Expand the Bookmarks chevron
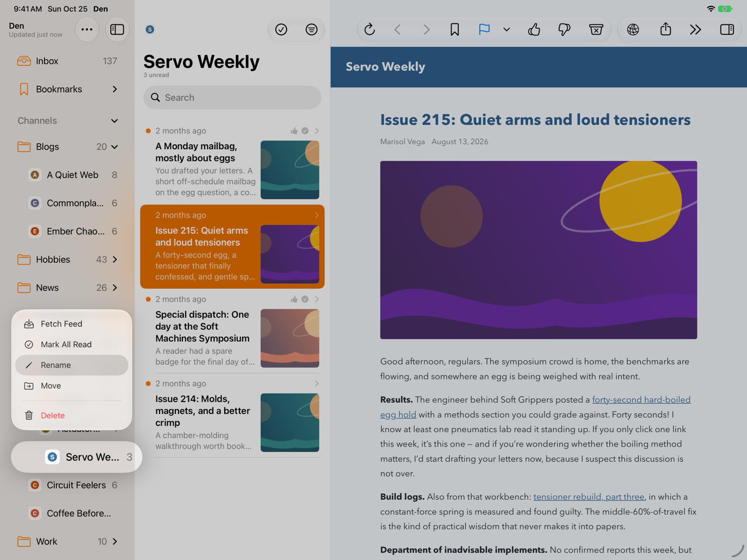The image size is (747, 560). 115,89
